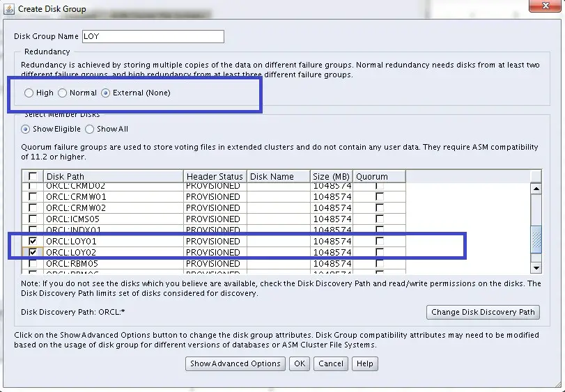
Task: Enable Quorum for ORCL:CRMW01
Action: pos(380,196)
